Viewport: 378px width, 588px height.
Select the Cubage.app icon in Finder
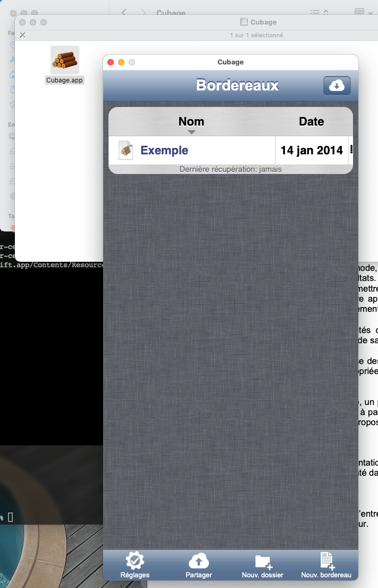[65, 60]
